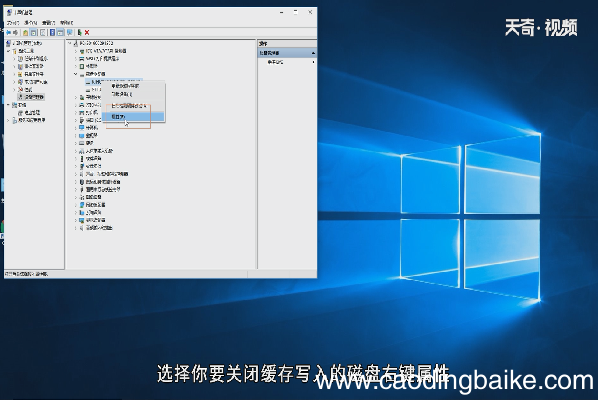Select the second disk under Disk drives
This screenshot has width=598, height=400.
[93, 90]
